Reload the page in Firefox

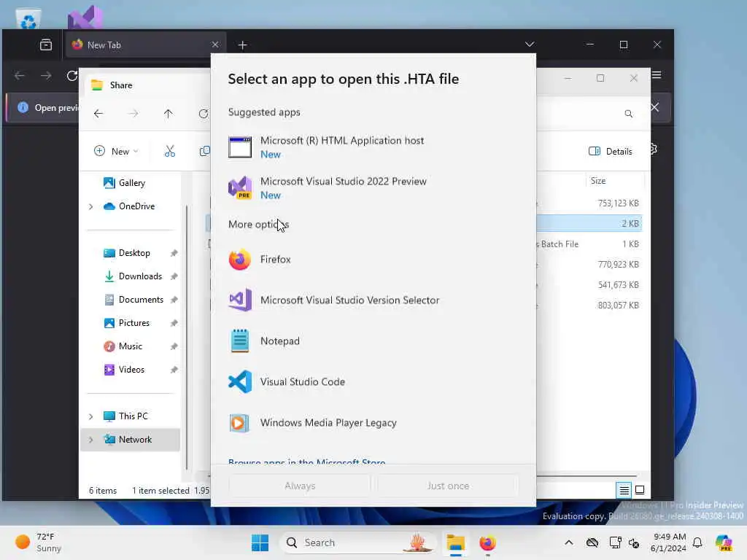pos(72,76)
